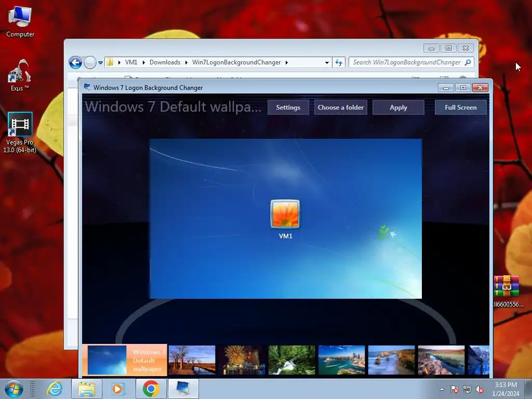Screen dimensions: 532x399
Task: Maximize the Logon Background Changer window
Action: [x=463, y=88]
